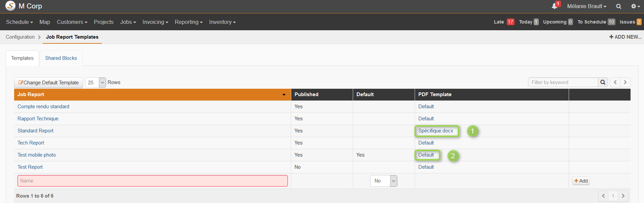Show Today jobs counter
Screen dimensions: 644x203
[529, 22]
